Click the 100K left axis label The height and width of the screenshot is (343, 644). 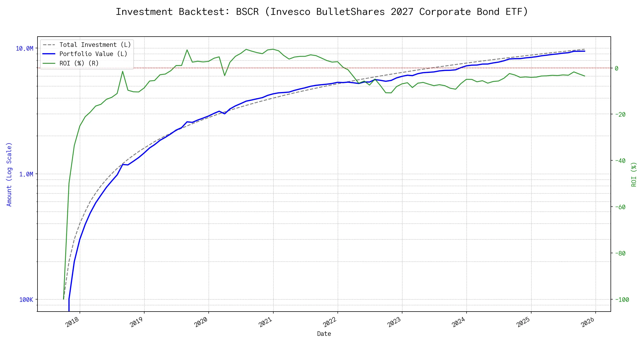pyautogui.click(x=26, y=300)
